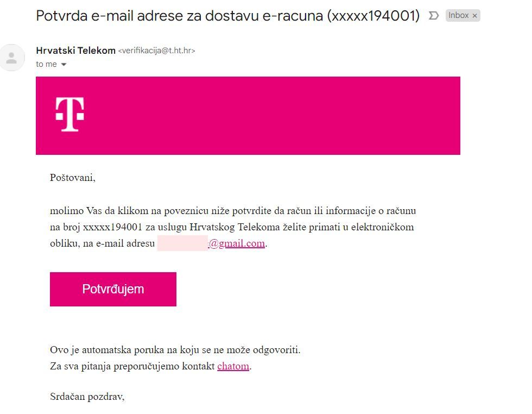Open the sender's profile avatar
The image size is (532, 414).
(x=12, y=58)
